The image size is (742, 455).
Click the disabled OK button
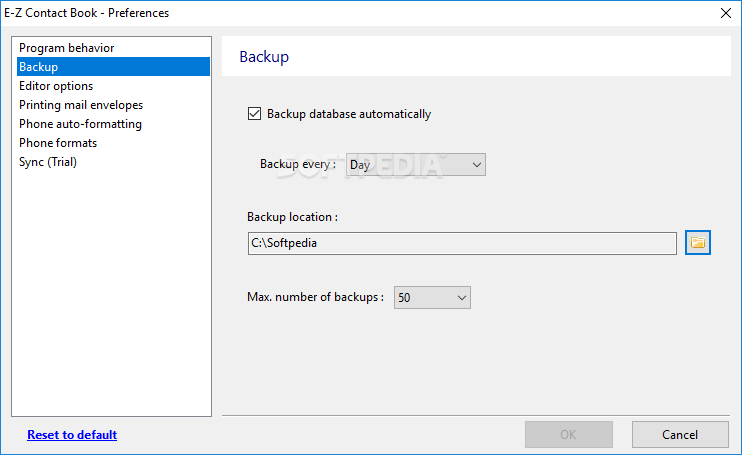click(569, 435)
